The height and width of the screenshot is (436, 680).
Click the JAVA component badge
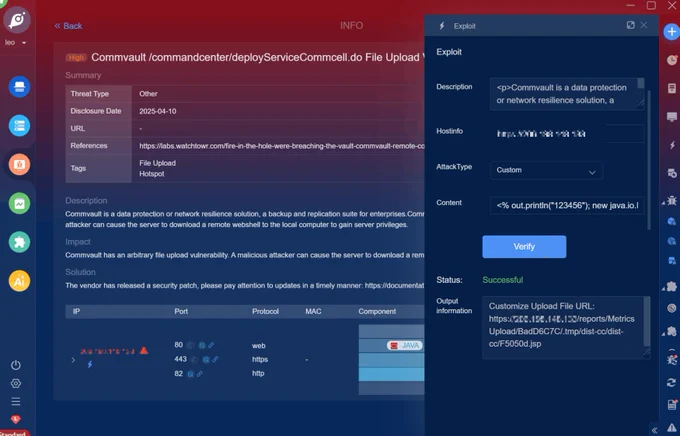(x=405, y=345)
